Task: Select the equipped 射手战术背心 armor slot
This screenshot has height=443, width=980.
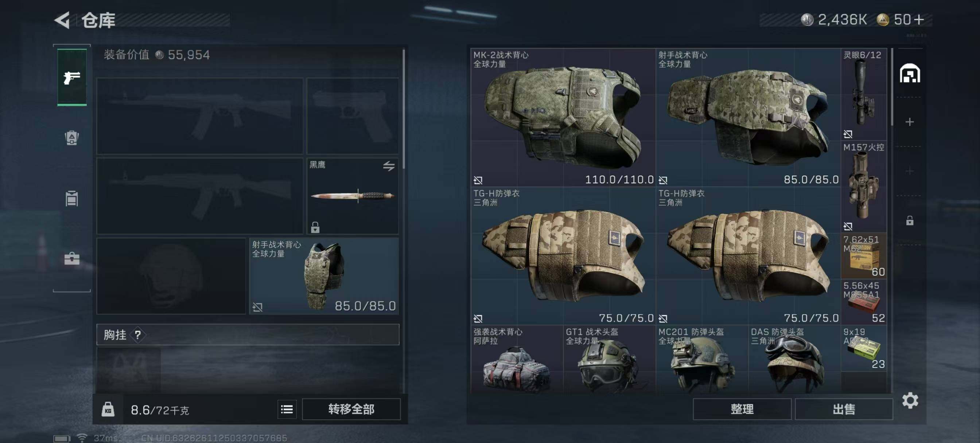Action: [324, 276]
